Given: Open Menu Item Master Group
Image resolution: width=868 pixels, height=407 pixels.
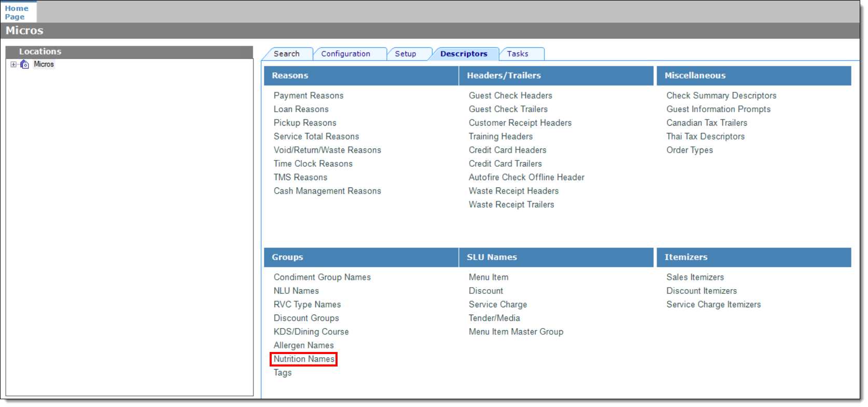Looking at the screenshot, I should (516, 332).
